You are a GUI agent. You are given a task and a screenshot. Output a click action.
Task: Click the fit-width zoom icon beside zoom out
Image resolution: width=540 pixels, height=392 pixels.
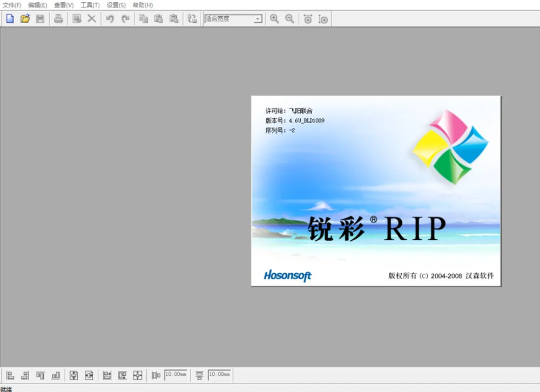308,19
